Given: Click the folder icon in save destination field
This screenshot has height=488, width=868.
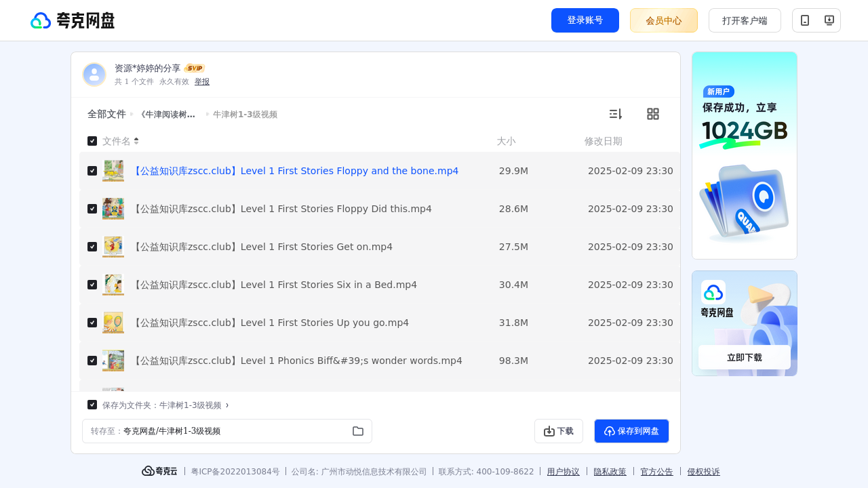Looking at the screenshot, I should [x=358, y=431].
